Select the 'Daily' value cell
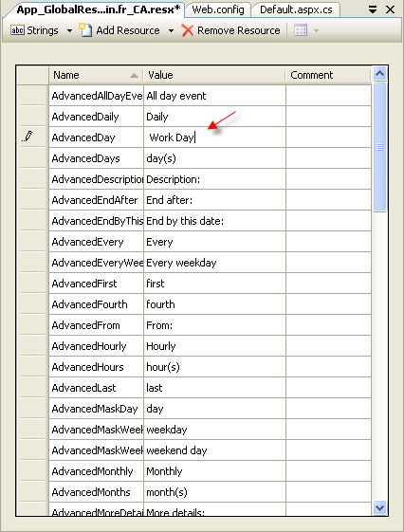The height and width of the screenshot is (532, 404). (x=215, y=117)
